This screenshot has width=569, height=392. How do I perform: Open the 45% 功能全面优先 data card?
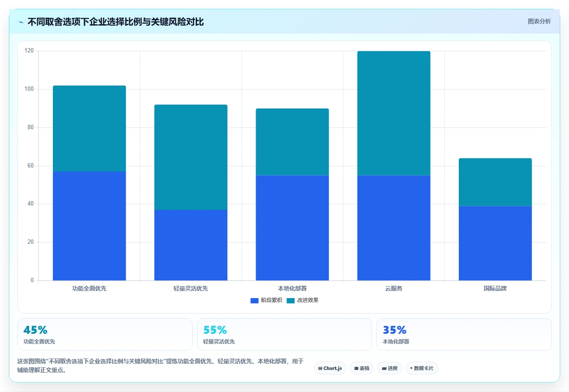click(105, 334)
